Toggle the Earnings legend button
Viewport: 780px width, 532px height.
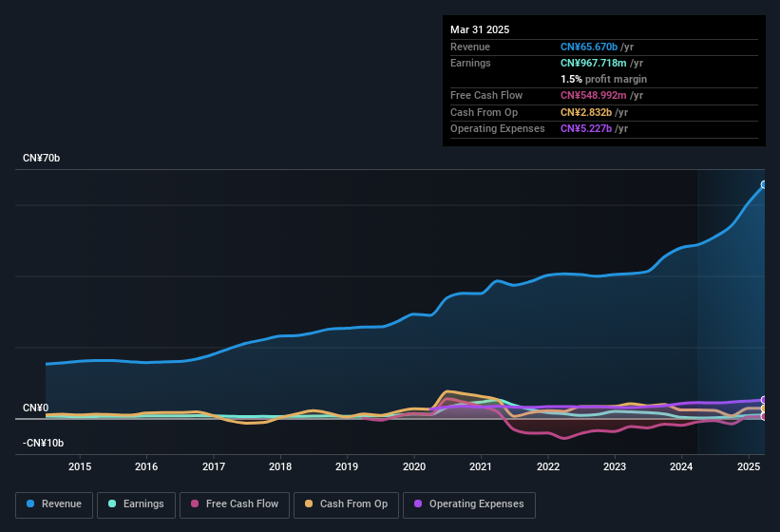(136, 504)
